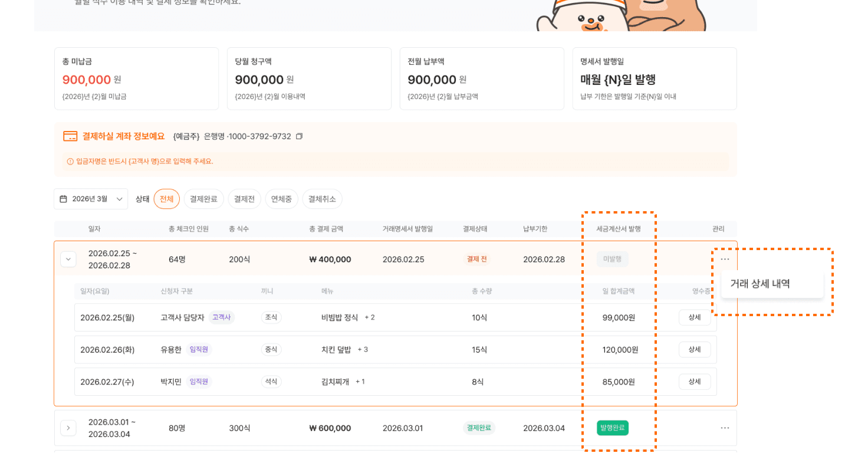Click the 결제완료 status badge in second row
The image size is (868, 453).
click(479, 428)
